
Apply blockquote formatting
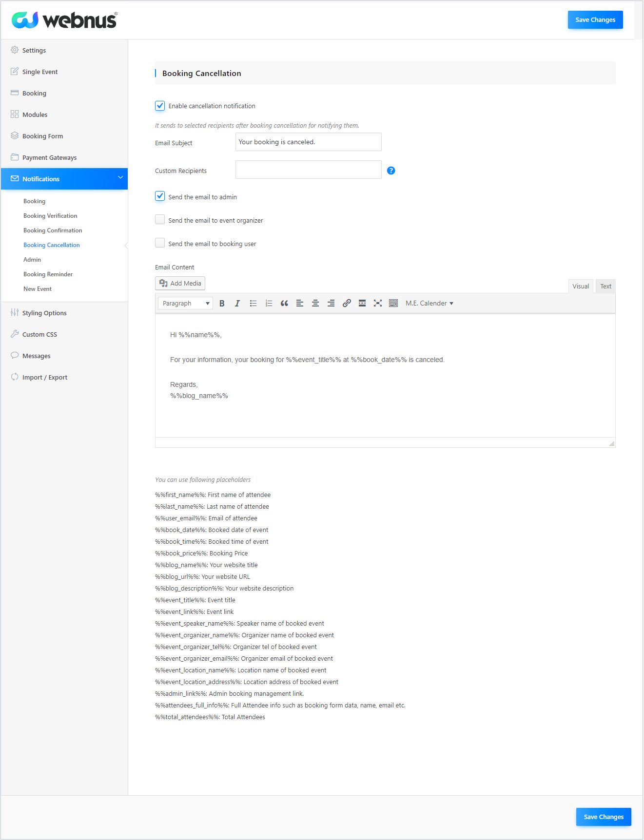[x=284, y=303]
